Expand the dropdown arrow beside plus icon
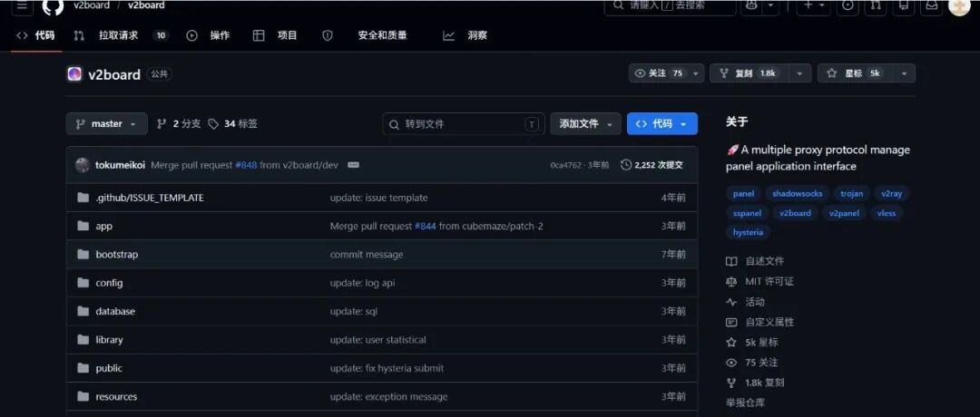Image resolution: width=980 pixels, height=417 pixels. pos(822,5)
